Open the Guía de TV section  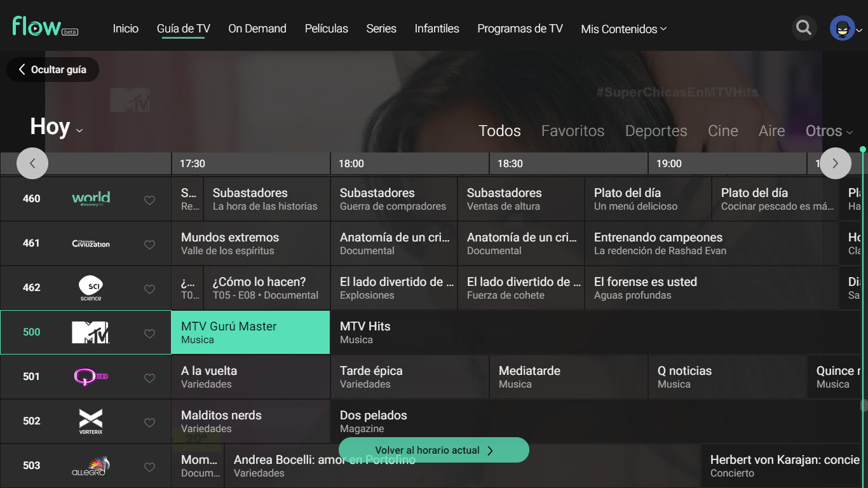click(x=184, y=29)
